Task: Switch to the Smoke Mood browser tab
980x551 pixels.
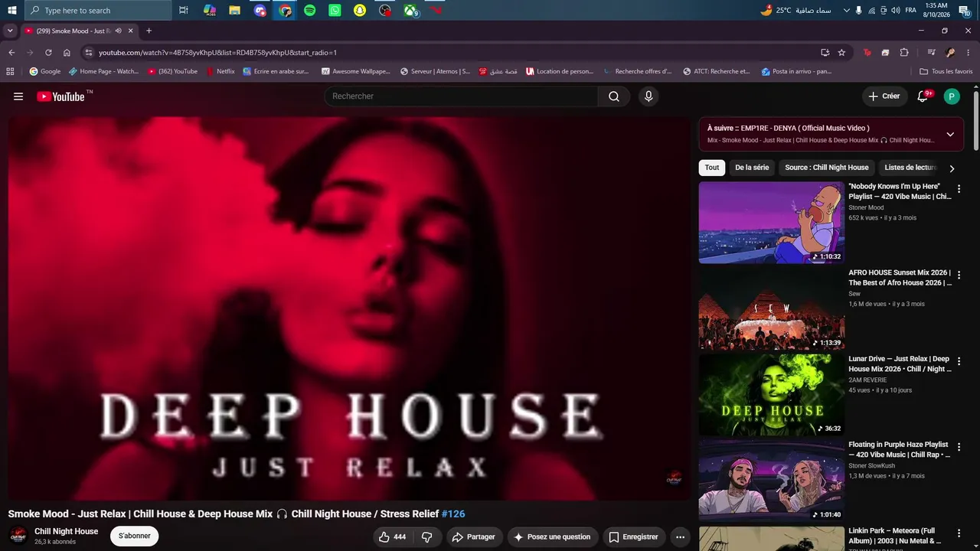Action: click(79, 31)
